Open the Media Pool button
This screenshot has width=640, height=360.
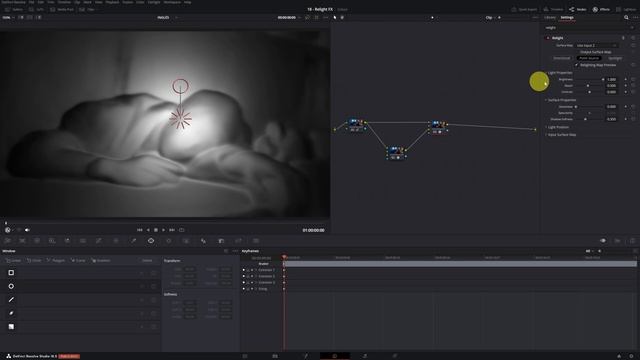[x=61, y=9]
